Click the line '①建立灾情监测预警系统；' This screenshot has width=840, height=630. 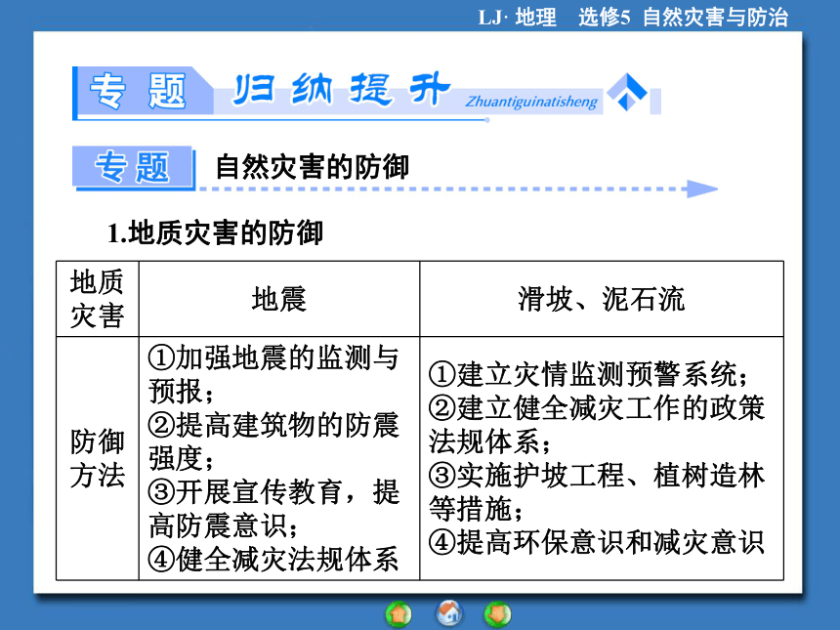click(588, 374)
